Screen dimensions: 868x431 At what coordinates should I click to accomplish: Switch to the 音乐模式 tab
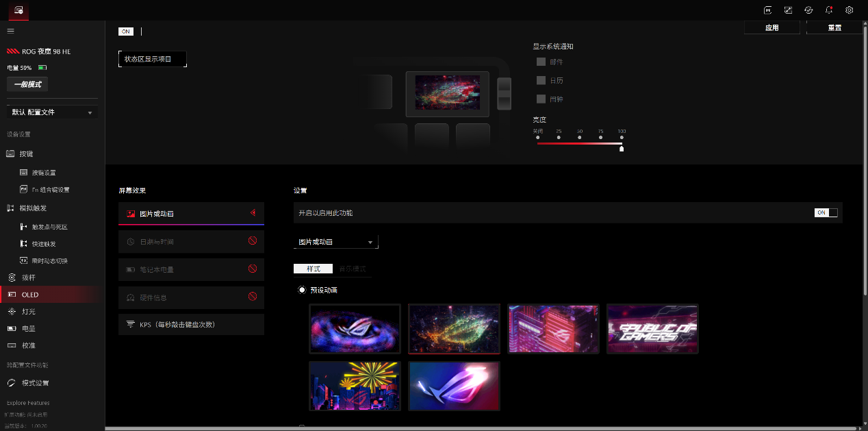[353, 269]
